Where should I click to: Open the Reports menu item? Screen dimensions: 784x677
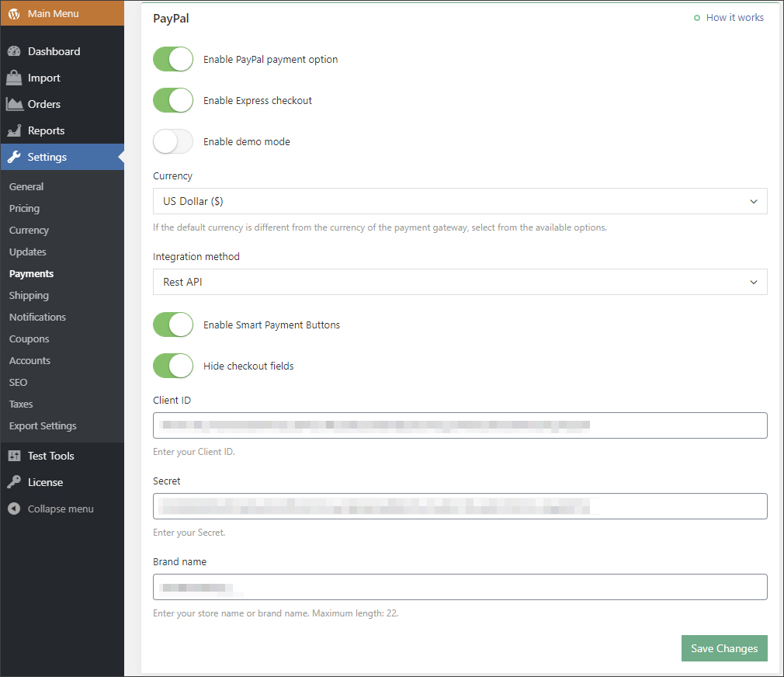[62, 130]
